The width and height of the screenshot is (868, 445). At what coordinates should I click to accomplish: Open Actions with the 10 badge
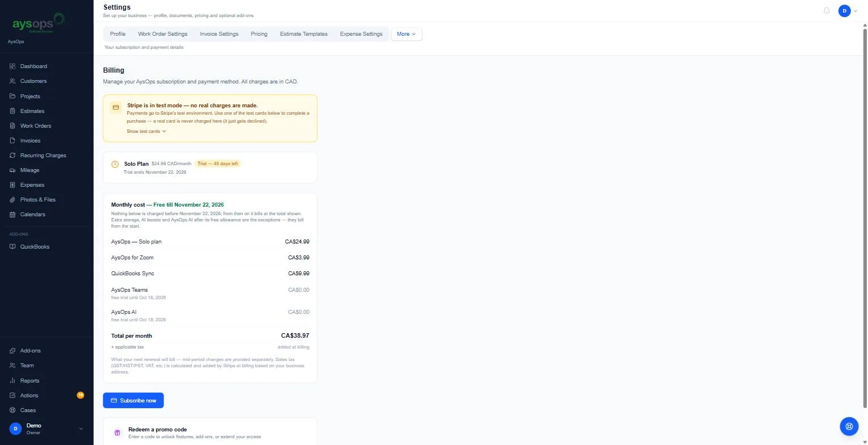[47, 396]
